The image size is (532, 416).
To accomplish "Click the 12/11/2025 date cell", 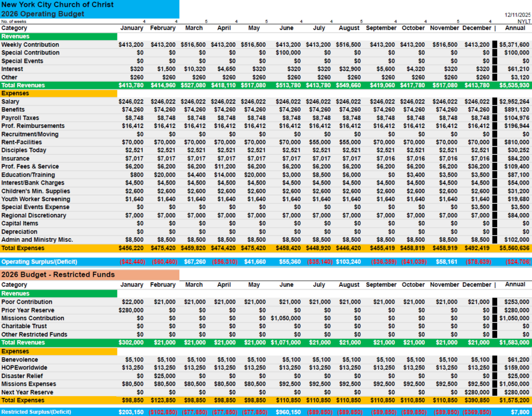I will coord(517,15).
